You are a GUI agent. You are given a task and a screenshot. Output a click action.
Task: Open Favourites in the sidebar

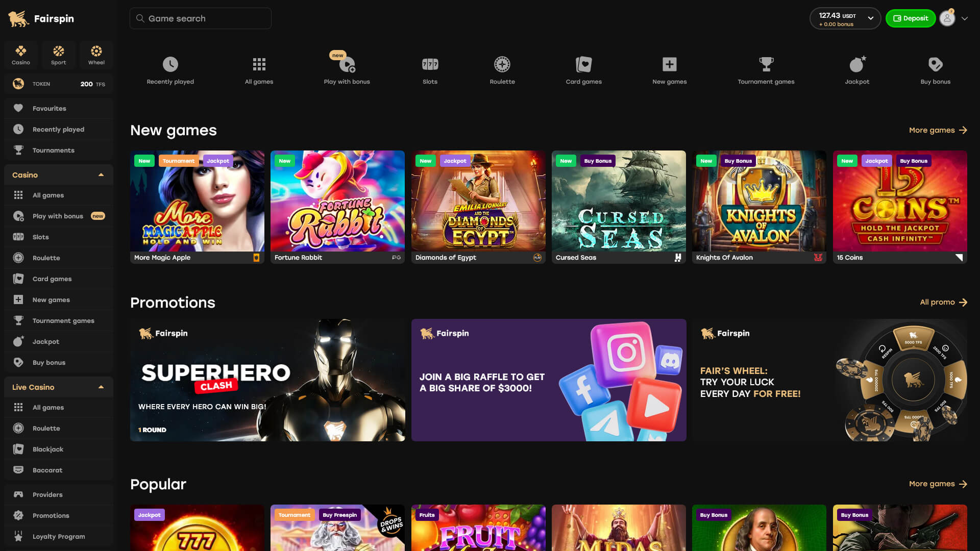pos(49,108)
